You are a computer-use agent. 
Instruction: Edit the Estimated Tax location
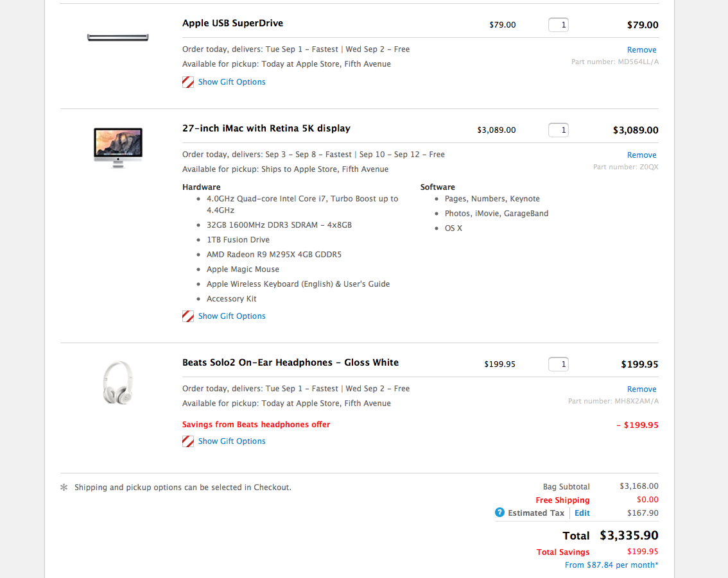click(582, 513)
